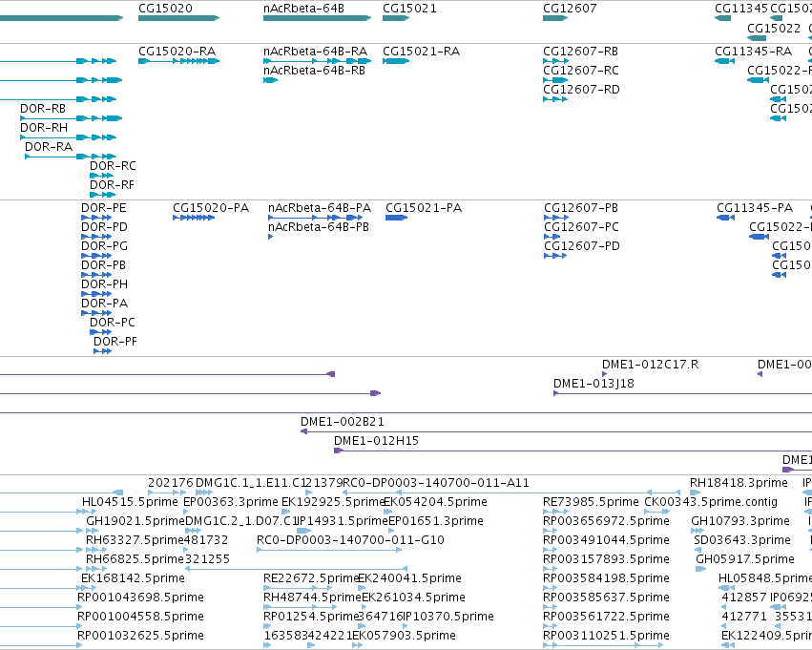Click EST GH05917.5prime
Image resolution: width=812 pixels, height=650 pixels.
coord(744,559)
